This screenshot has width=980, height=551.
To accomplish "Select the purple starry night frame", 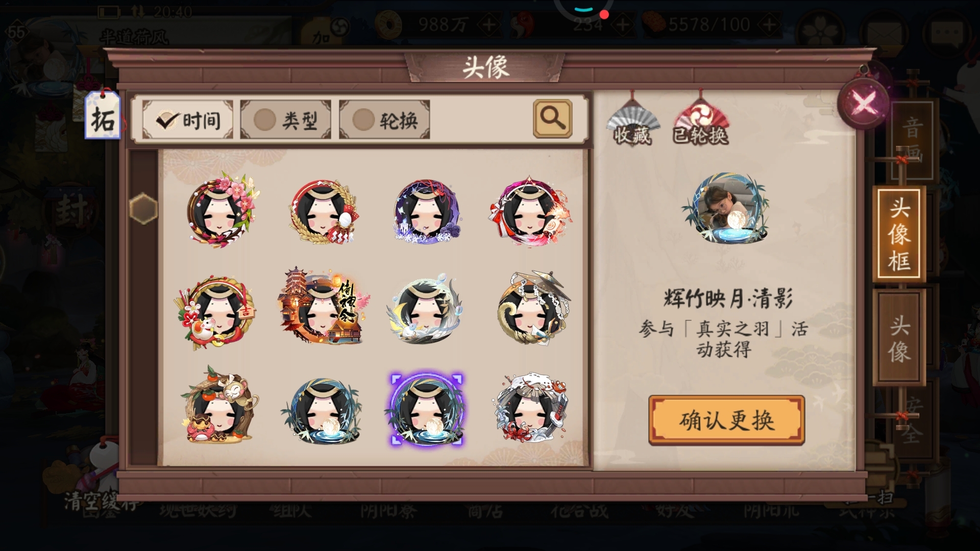I will coord(427,211).
